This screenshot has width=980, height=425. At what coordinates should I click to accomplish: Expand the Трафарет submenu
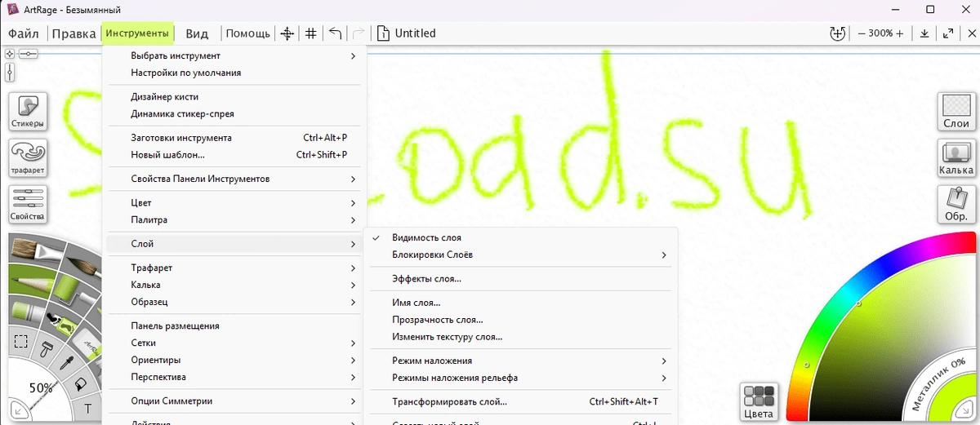point(234,268)
